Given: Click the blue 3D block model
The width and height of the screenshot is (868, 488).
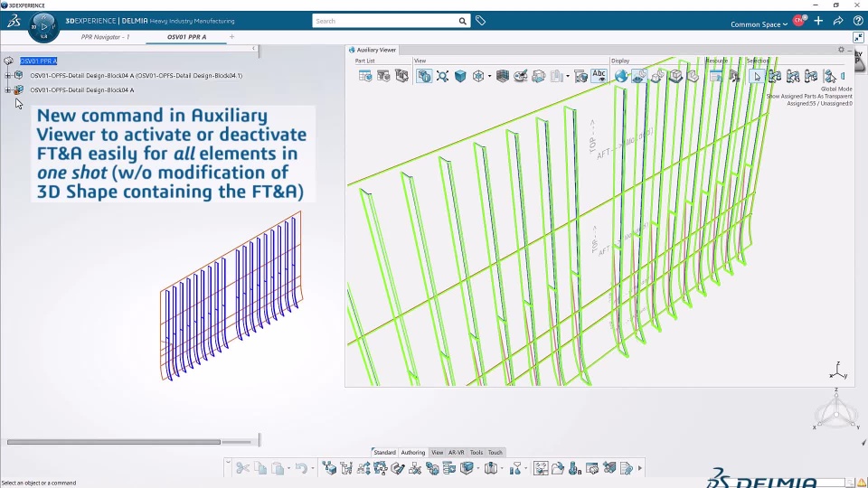Looking at the screenshot, I should 231,297.
